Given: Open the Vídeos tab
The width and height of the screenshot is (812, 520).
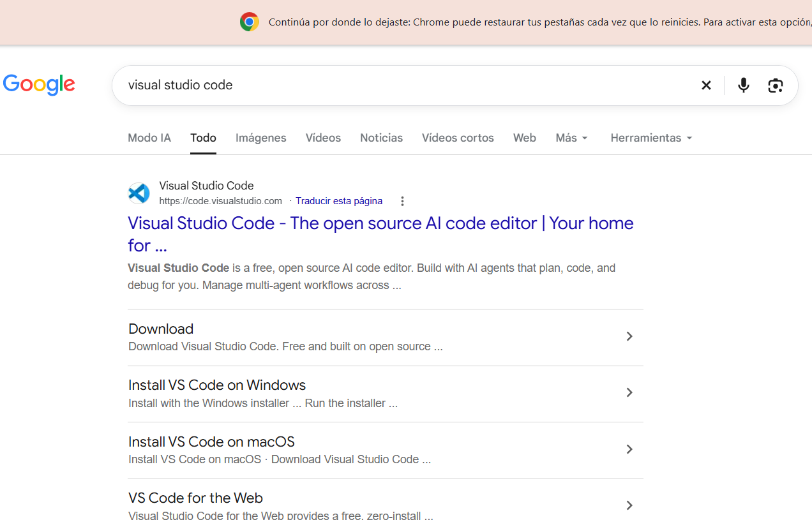Looking at the screenshot, I should point(323,138).
